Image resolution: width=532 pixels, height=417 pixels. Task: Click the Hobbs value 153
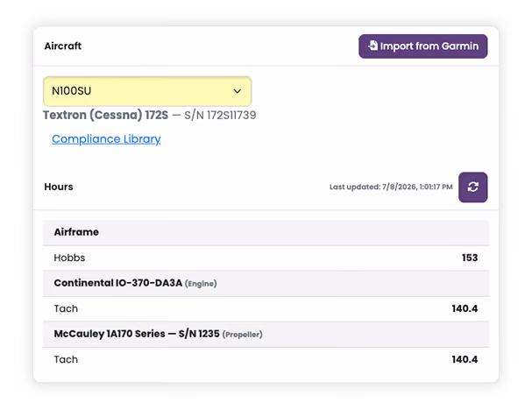(470, 258)
